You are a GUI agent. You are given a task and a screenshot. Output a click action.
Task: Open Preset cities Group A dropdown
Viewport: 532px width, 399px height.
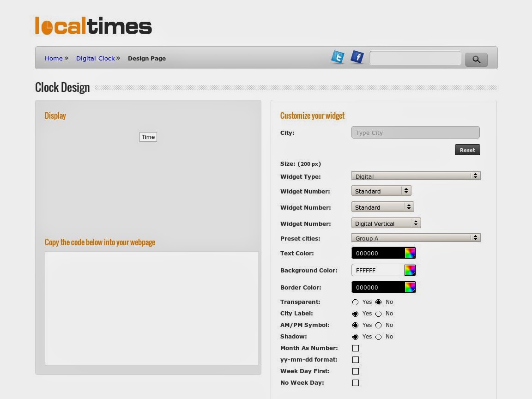416,238
